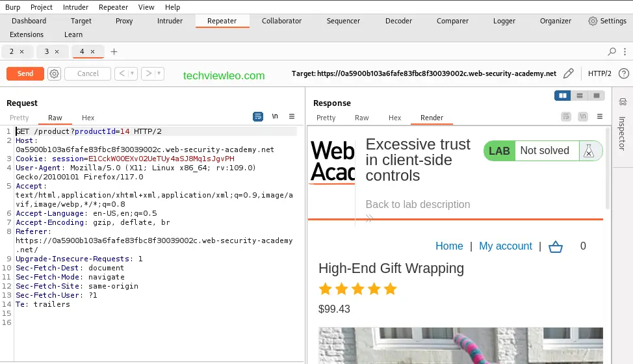
Task: Toggle show non-printable chars in request
Action: point(275,116)
